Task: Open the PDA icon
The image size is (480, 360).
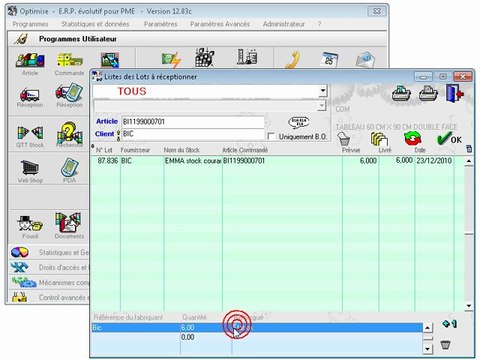Action: click(x=70, y=168)
